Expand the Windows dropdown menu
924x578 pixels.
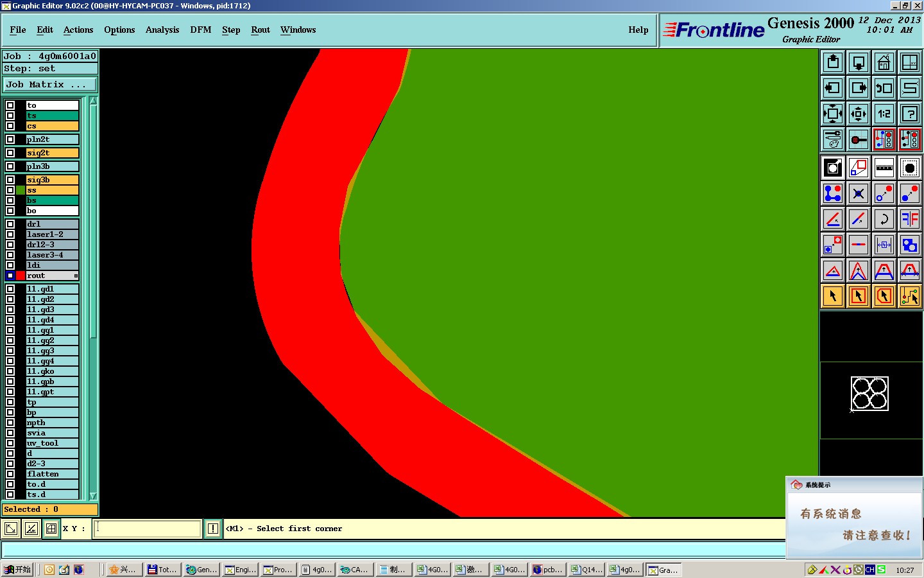(x=298, y=30)
